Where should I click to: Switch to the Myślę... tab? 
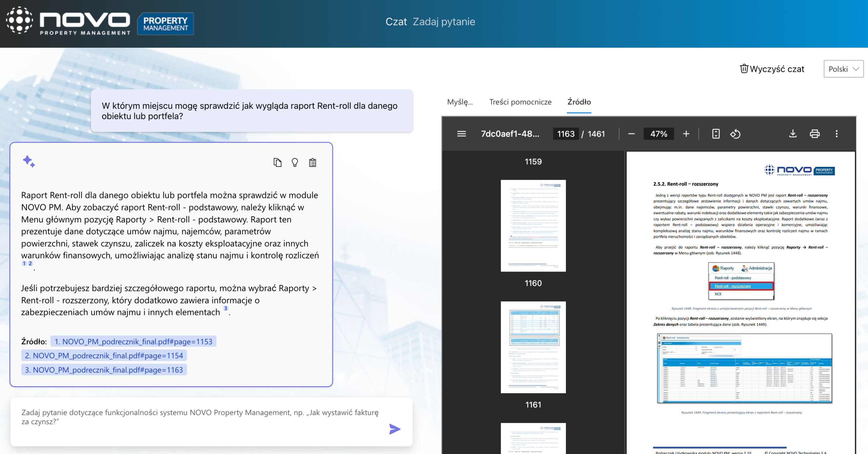(x=460, y=102)
